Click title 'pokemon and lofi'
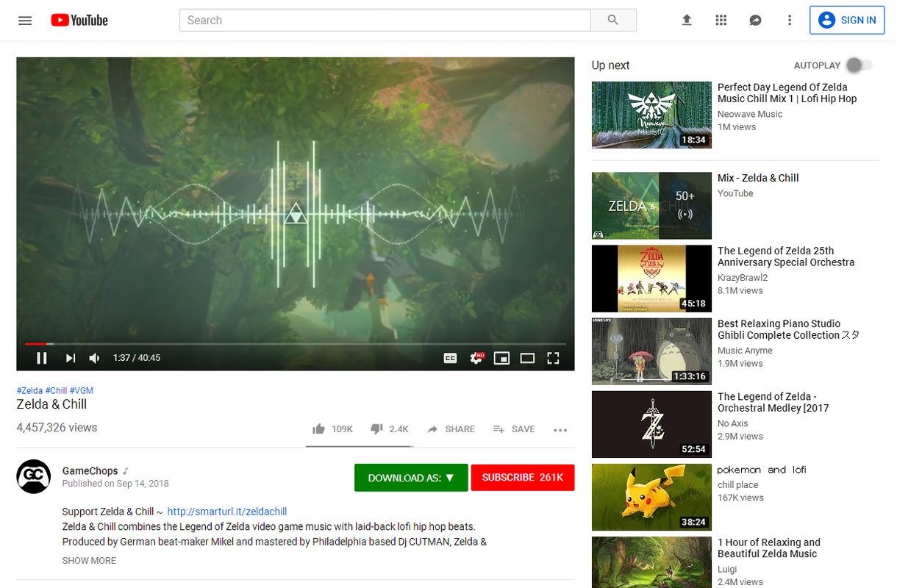Screen dimensions: 897x588 click(x=762, y=470)
